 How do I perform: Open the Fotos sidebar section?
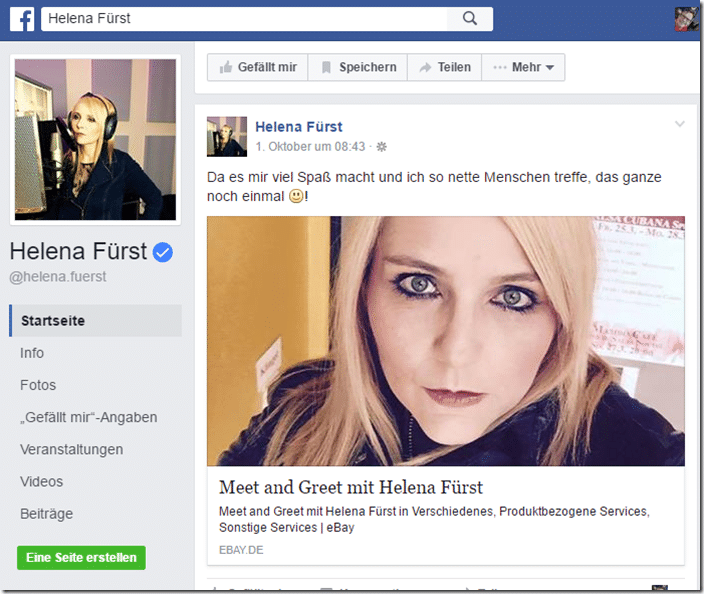[38, 385]
